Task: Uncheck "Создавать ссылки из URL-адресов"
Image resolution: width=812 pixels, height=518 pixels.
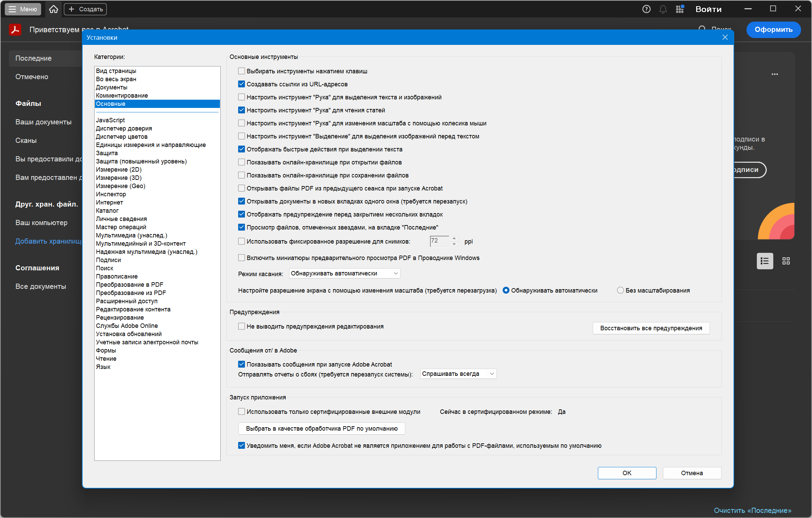Action: 242,84
